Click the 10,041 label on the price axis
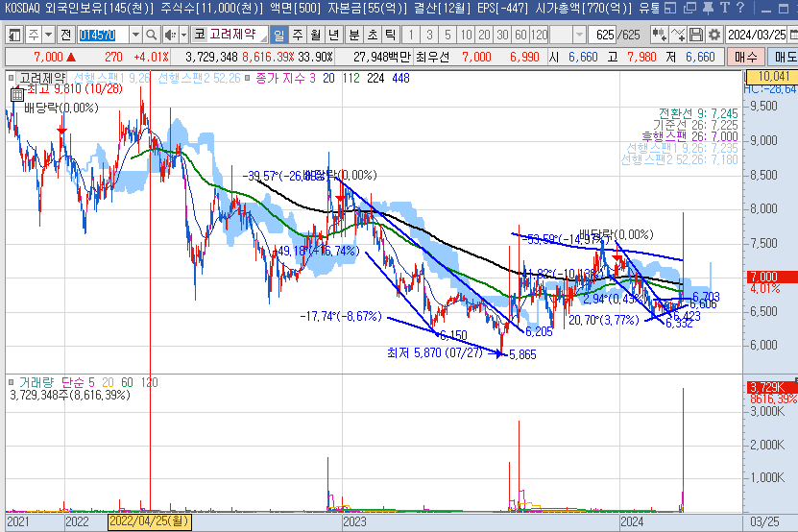 [773, 77]
